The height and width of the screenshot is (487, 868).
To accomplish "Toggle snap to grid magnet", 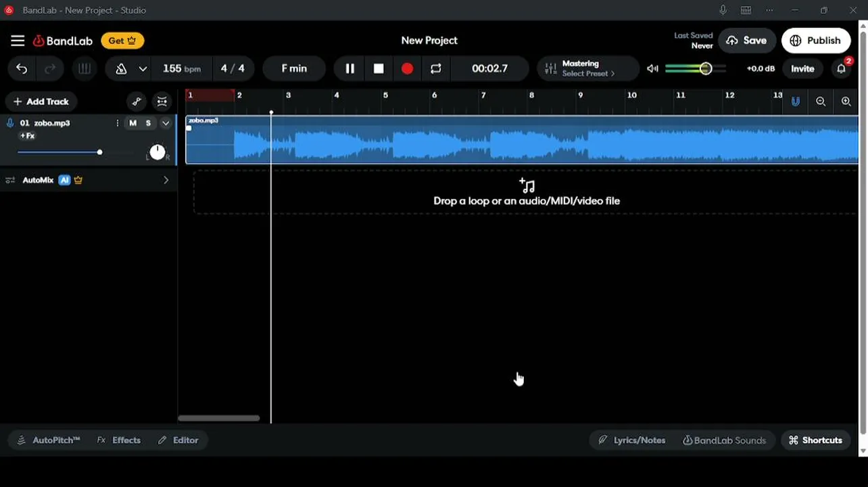I will click(x=796, y=101).
